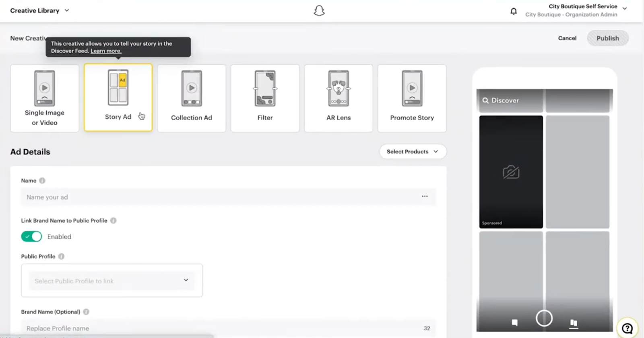Select the Story Ad creative type
This screenshot has height=338, width=644.
pos(118,97)
